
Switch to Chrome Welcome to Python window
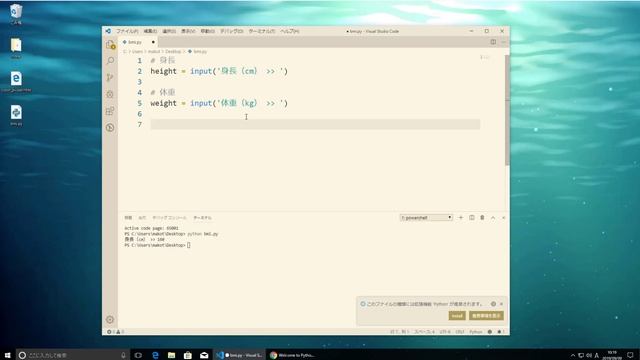(292, 355)
